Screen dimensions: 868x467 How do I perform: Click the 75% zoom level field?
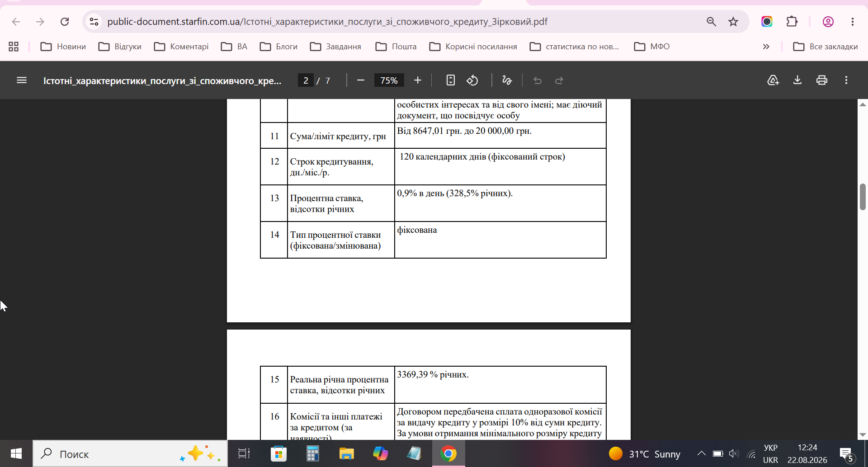tap(389, 80)
